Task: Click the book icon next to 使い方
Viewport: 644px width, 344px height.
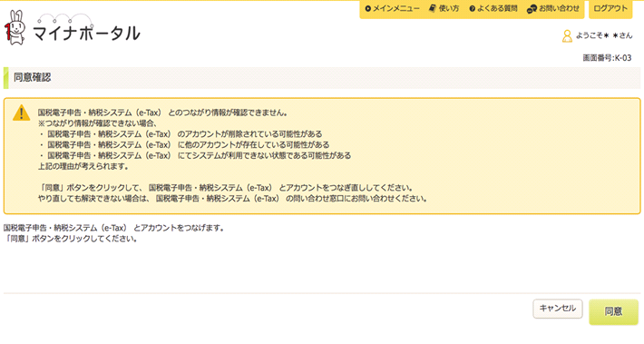Action: (x=432, y=8)
